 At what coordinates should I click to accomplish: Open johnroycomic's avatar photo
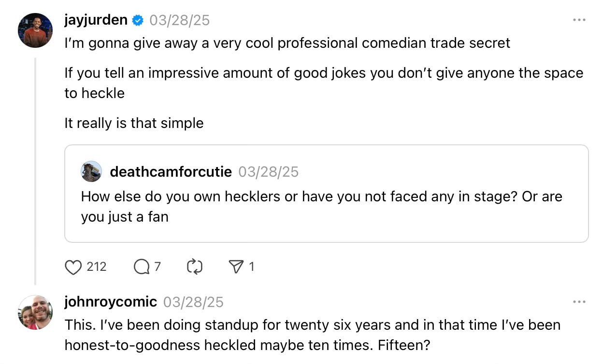pos(35,312)
